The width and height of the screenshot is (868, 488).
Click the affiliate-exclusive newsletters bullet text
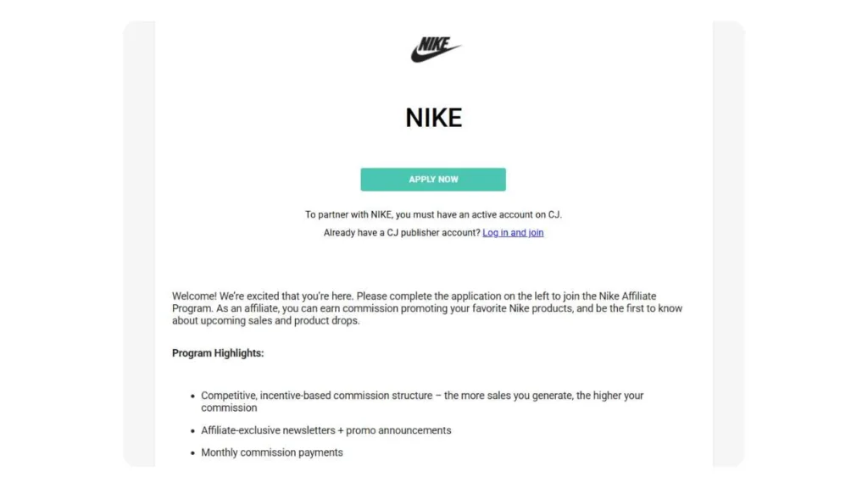click(x=325, y=430)
